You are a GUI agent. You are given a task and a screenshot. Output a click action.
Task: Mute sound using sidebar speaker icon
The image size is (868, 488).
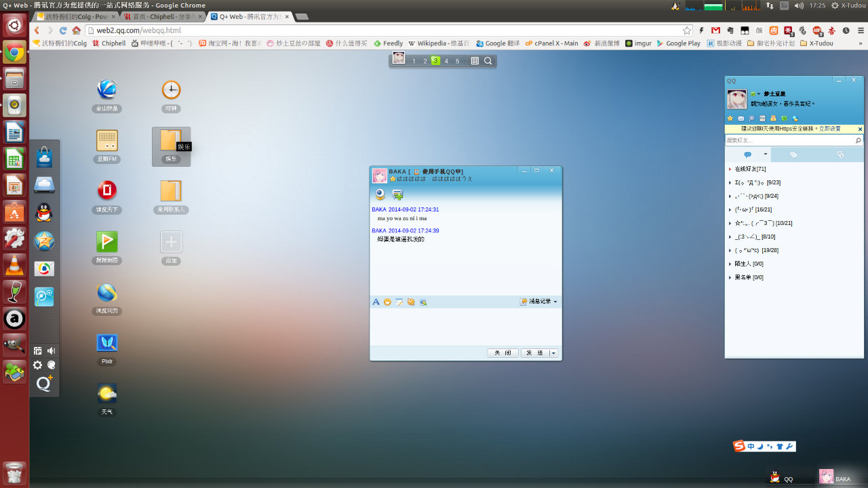pos(51,350)
